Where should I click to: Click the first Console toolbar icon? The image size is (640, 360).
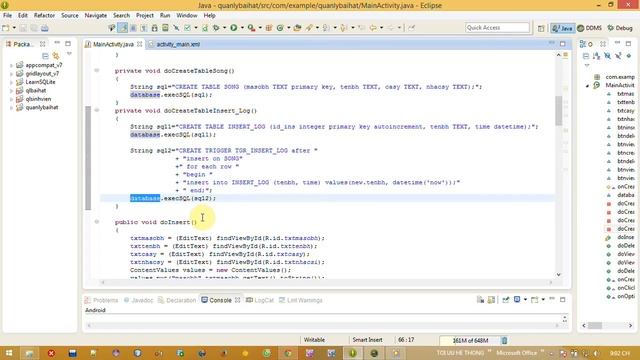480,300
